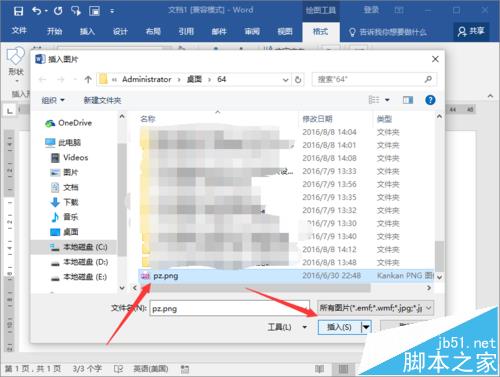Click the 共享 share button
The image size is (500, 377).
coord(471,31)
